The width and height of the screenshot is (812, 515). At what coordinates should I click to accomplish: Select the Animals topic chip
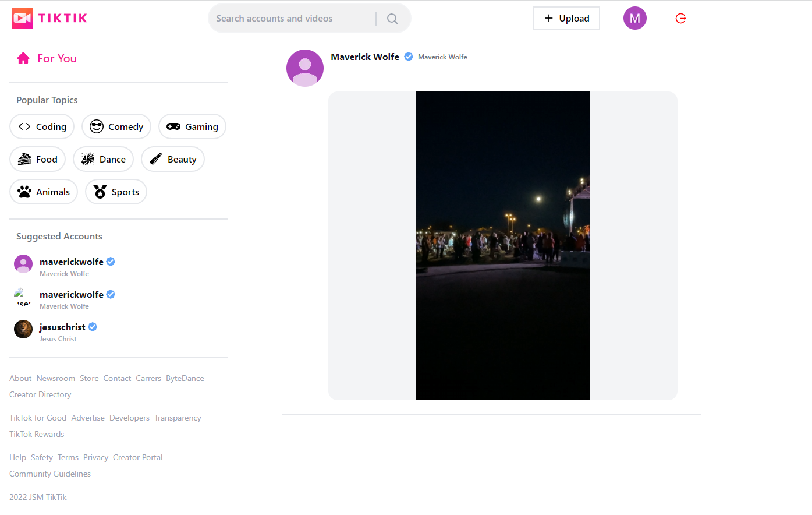tap(44, 192)
